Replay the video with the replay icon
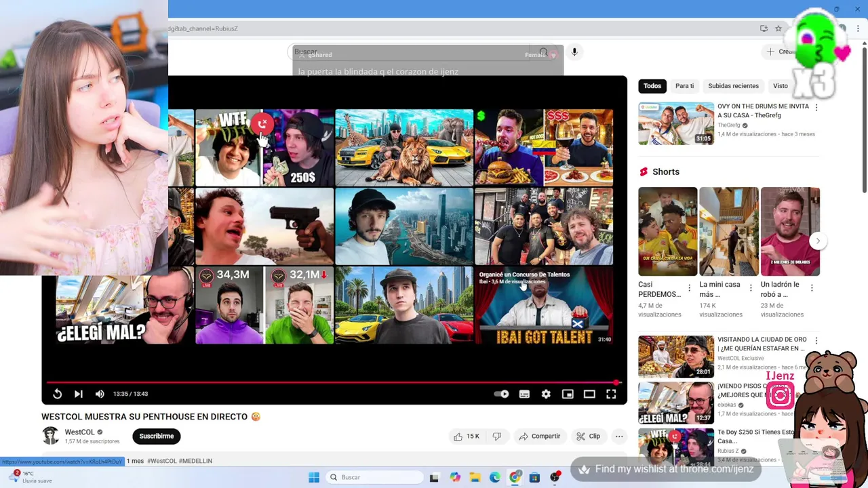The height and width of the screenshot is (488, 868). (x=58, y=394)
